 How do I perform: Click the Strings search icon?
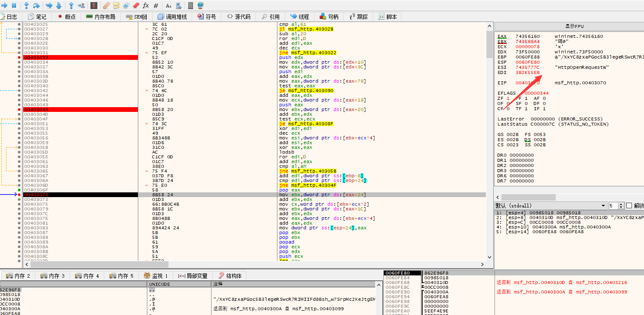[x=168, y=6]
